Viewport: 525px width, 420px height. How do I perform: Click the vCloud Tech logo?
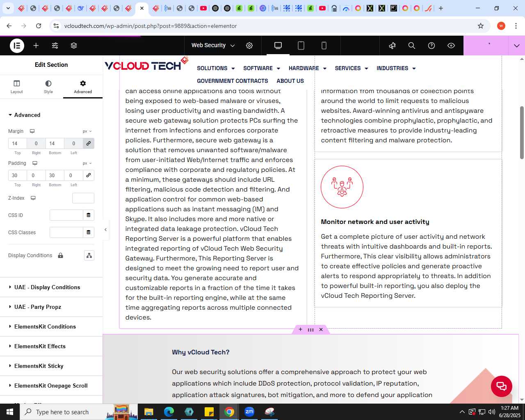(x=146, y=64)
